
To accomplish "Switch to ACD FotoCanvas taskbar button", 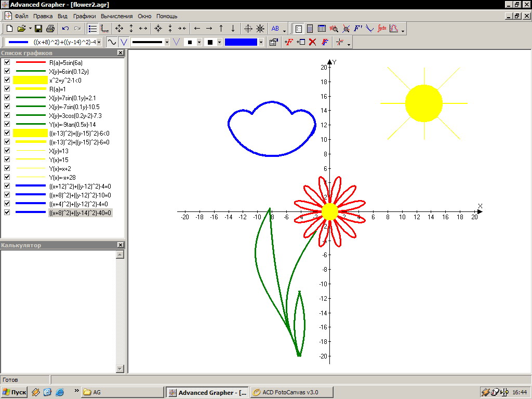I will pyautogui.click(x=291, y=392).
